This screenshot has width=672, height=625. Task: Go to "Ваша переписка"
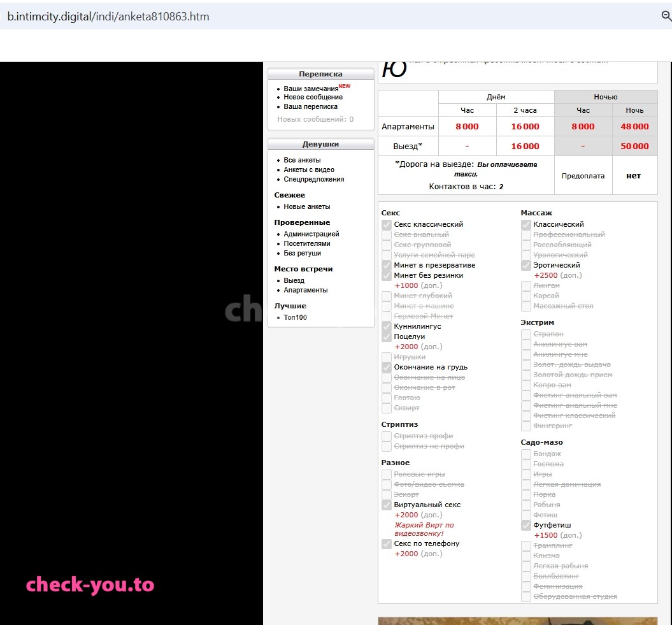click(310, 106)
